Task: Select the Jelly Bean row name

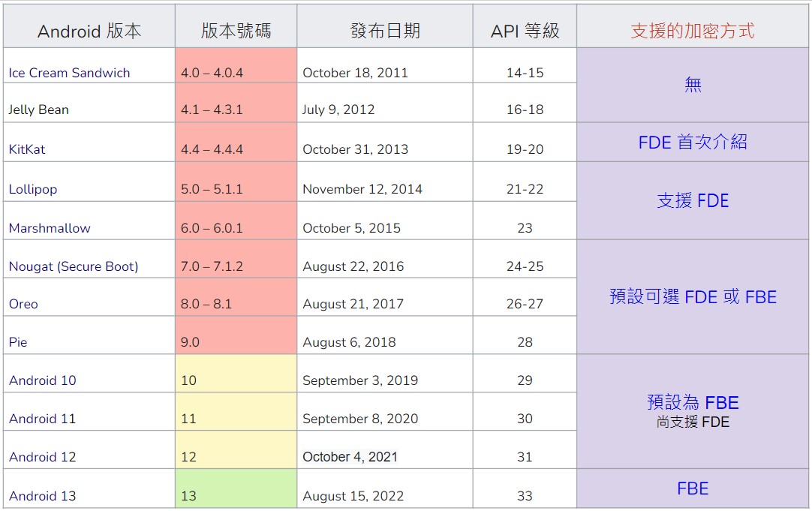Action: tap(39, 110)
